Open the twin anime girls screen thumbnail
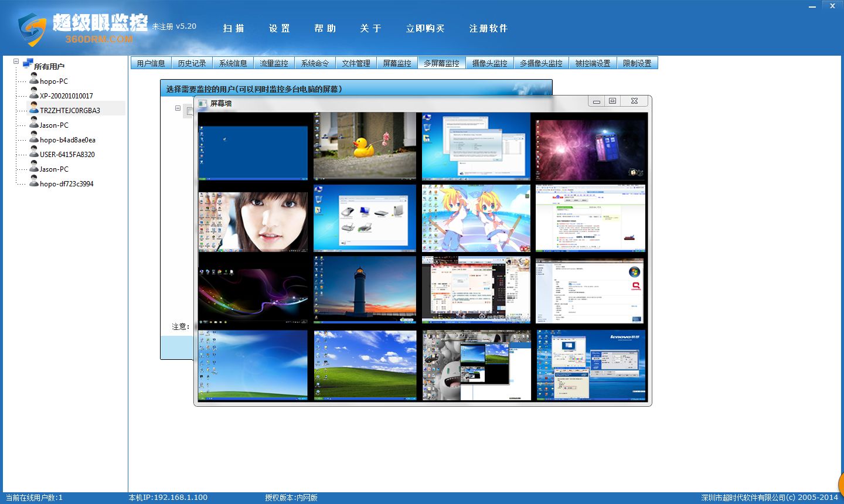The width and height of the screenshot is (844, 504). (x=476, y=219)
